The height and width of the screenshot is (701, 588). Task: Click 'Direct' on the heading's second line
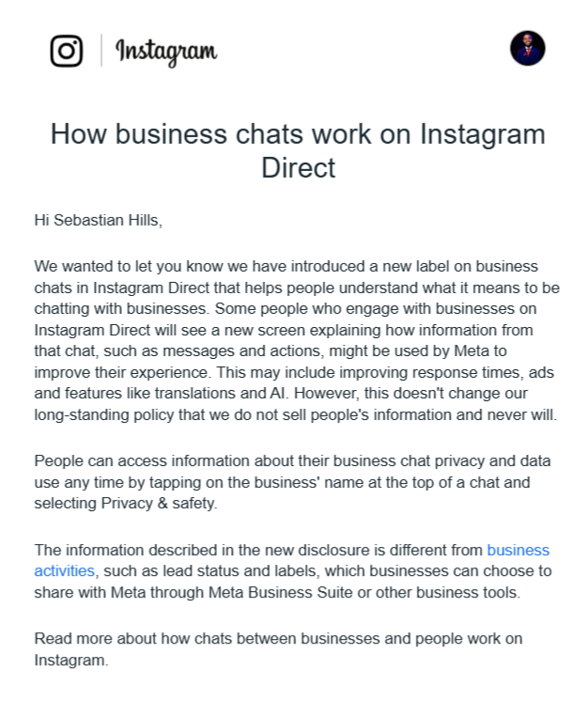(x=298, y=168)
